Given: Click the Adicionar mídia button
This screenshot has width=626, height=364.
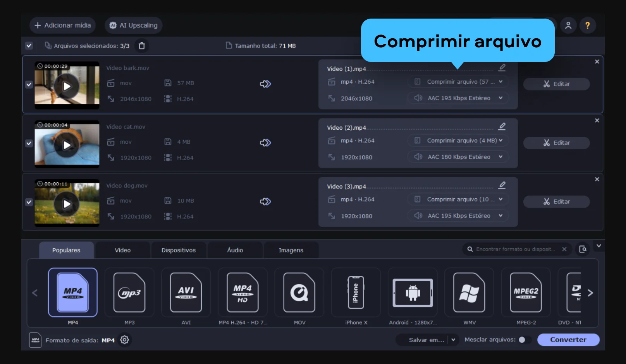Looking at the screenshot, I should [x=63, y=25].
